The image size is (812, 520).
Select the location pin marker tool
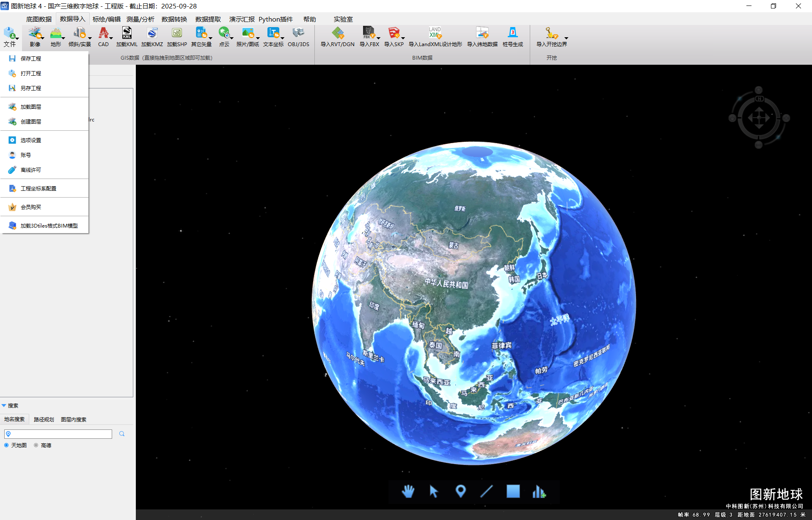(x=460, y=491)
